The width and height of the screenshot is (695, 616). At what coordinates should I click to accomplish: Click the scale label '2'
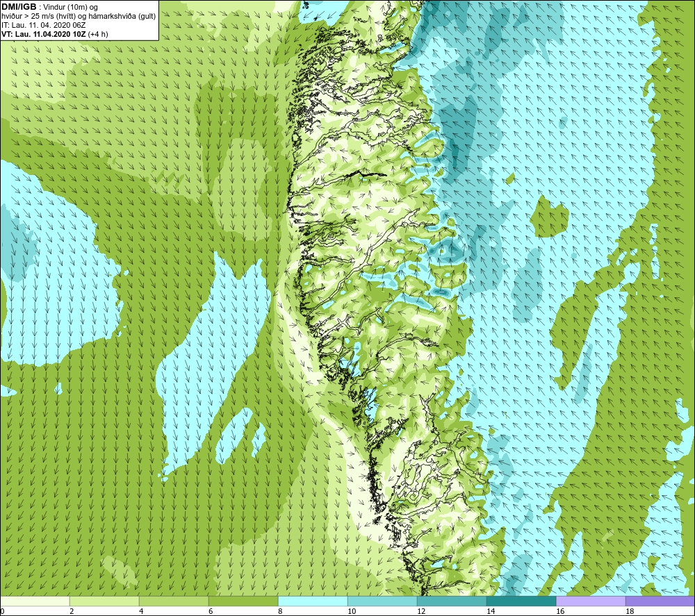[x=72, y=612]
